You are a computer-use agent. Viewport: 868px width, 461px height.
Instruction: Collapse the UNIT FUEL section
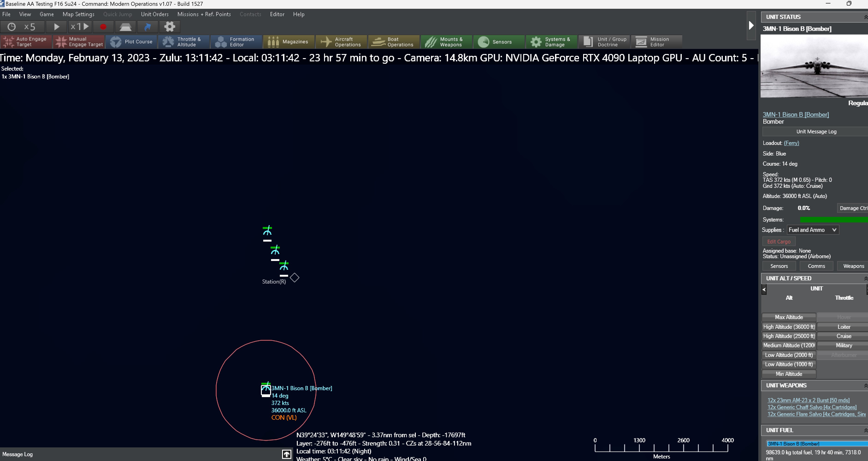click(x=865, y=430)
